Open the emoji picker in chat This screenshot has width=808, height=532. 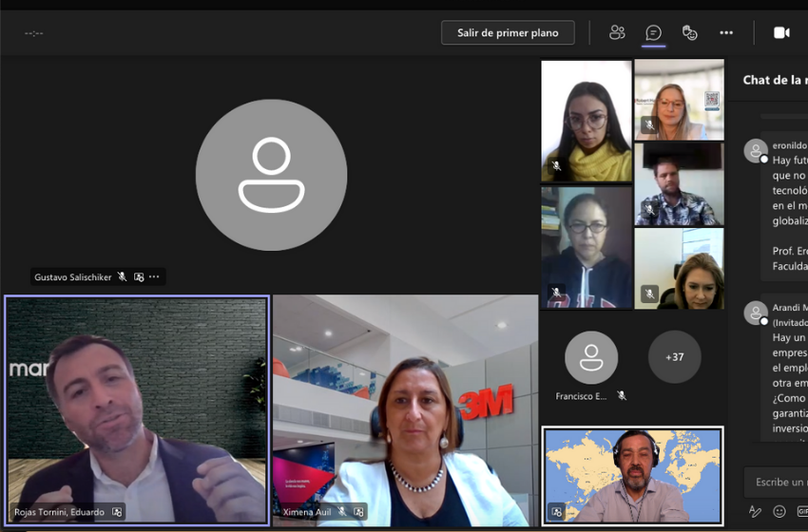[779, 511]
